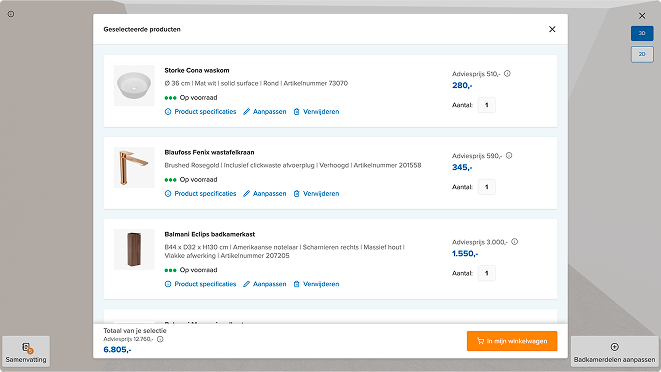This screenshot has width=661, height=372.
Task: Click Aanpassen for Balmani Eclips badkamerkast
Action: pos(264,284)
